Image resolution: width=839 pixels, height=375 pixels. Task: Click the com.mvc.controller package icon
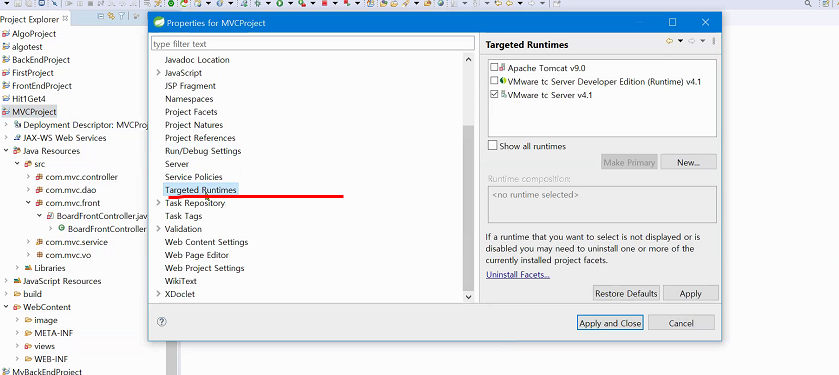click(x=39, y=177)
